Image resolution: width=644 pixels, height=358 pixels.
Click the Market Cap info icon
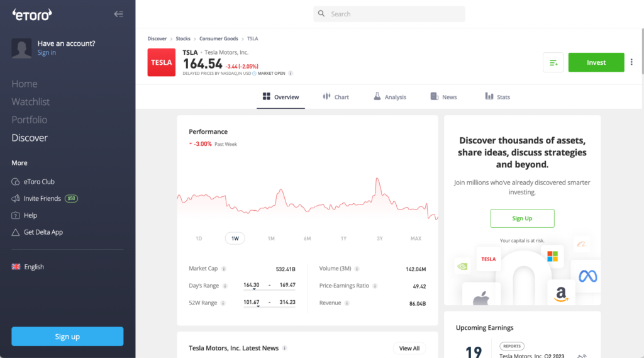224,269
